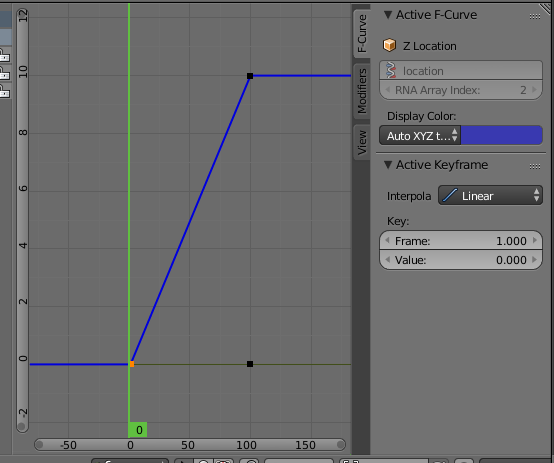Viewport: 554px width, 463px height.
Task: Open the F-Curve tab
Action: click(x=361, y=34)
